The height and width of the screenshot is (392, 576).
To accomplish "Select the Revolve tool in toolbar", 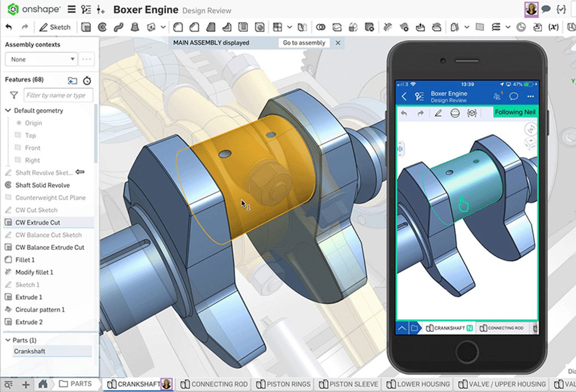I will [x=102, y=27].
